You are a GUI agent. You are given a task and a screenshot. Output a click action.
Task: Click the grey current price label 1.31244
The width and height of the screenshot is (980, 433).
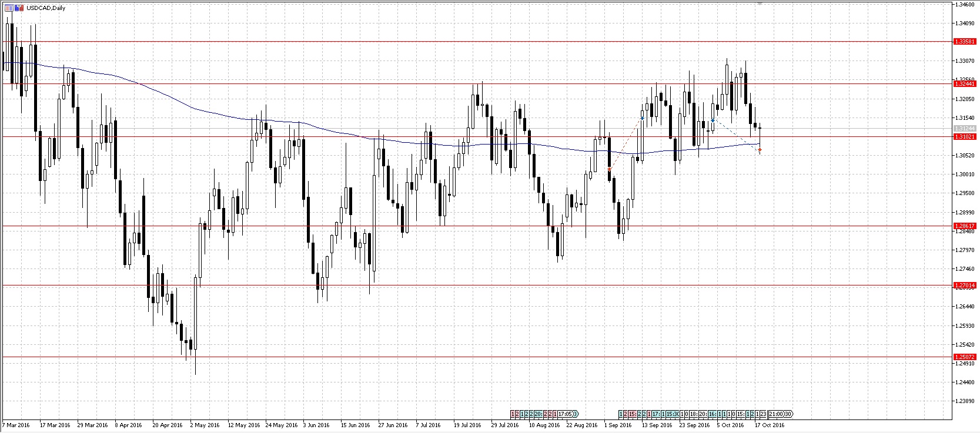point(965,129)
